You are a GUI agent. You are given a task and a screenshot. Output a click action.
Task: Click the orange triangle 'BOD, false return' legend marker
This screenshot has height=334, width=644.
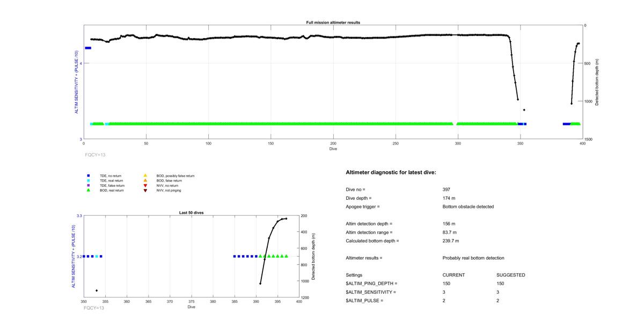(x=145, y=180)
